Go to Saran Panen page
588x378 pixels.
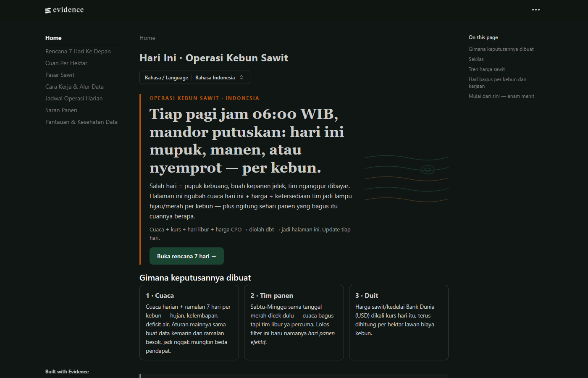coord(61,110)
